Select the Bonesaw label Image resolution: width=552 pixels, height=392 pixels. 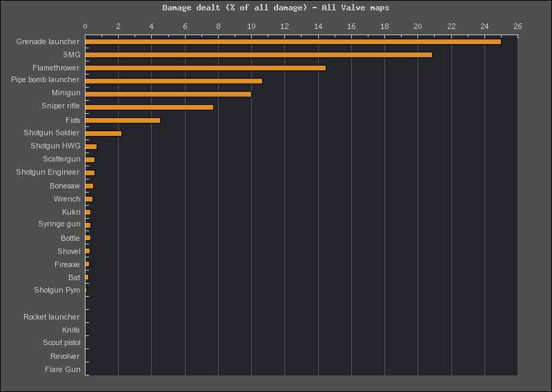[x=65, y=186]
